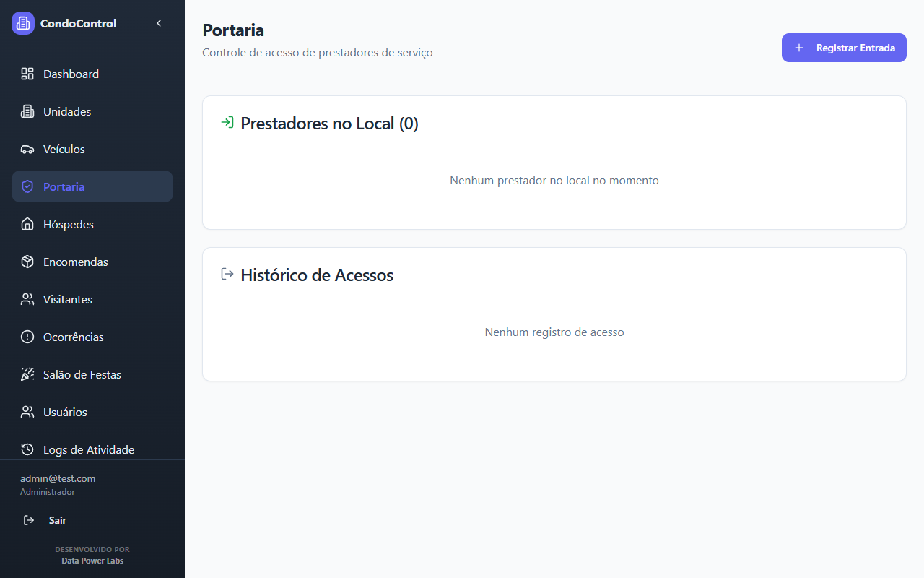Click the Histórico de Acessos exit icon
Viewport: 924px width, 578px height.
coord(227,275)
